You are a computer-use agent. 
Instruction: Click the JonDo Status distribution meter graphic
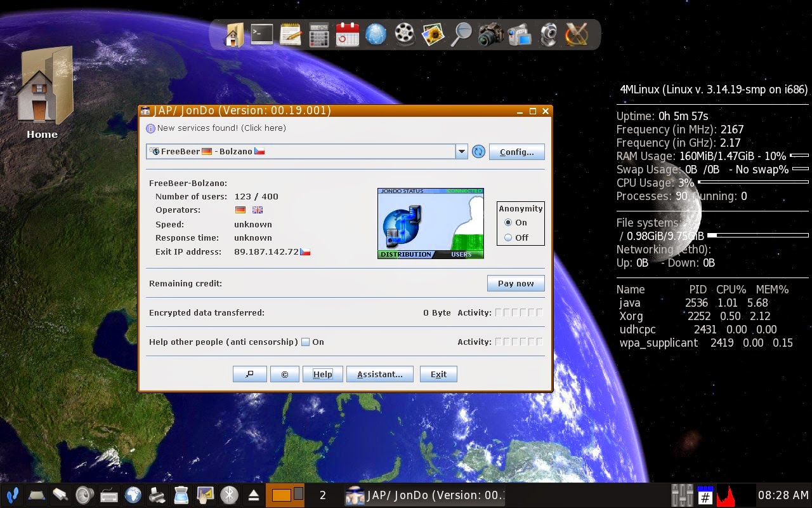[406, 254]
